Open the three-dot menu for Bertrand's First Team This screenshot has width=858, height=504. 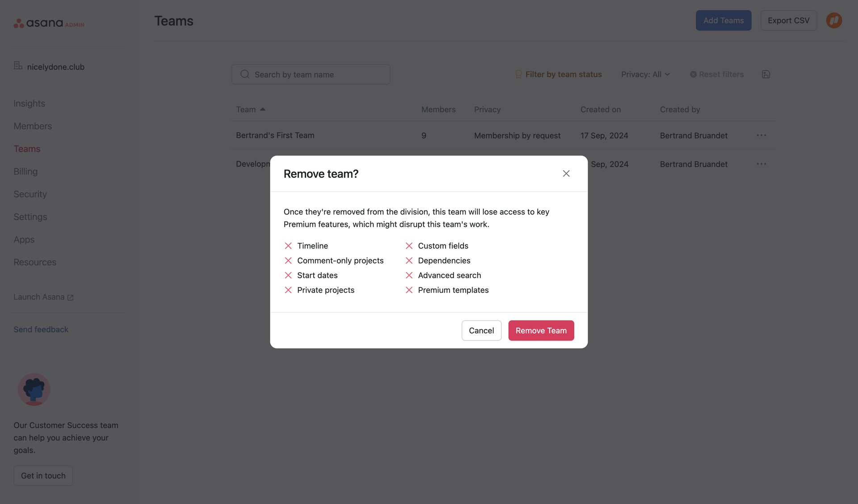(x=761, y=135)
